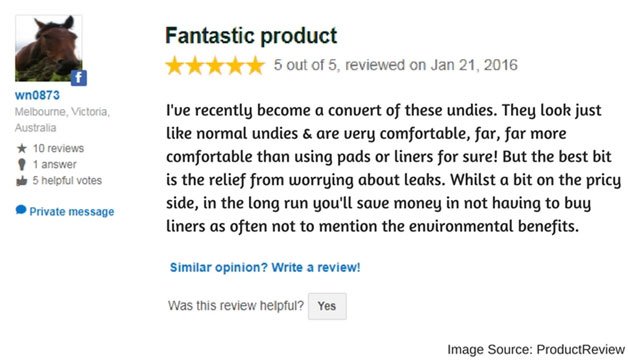Click the Melbourne, Victoria location text
Viewport: 628px width, 361px height.
pos(62,112)
